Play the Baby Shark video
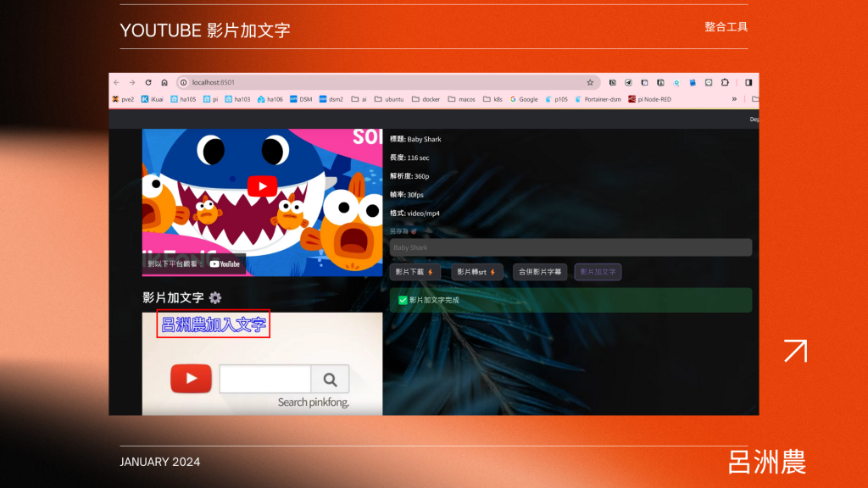This screenshot has height=488, width=868. pos(262,186)
